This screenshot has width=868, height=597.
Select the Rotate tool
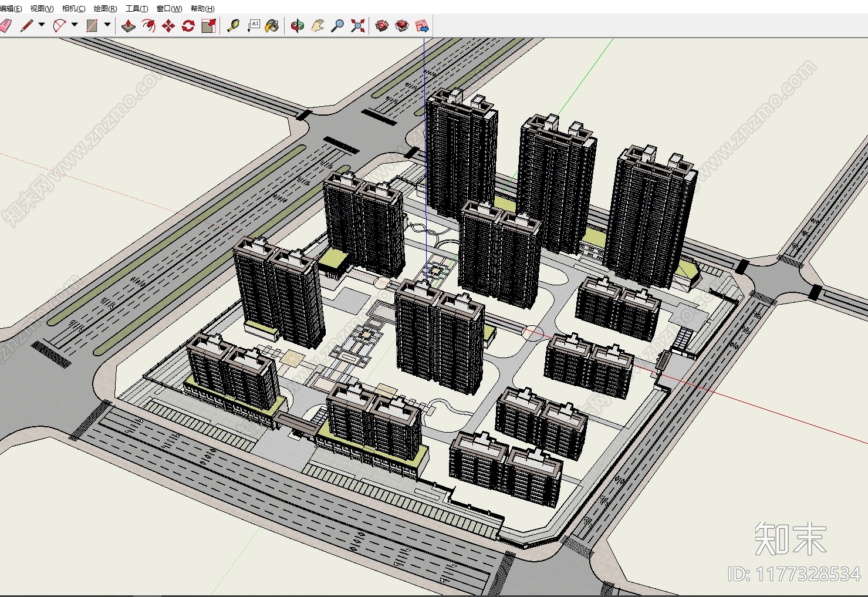(x=188, y=26)
